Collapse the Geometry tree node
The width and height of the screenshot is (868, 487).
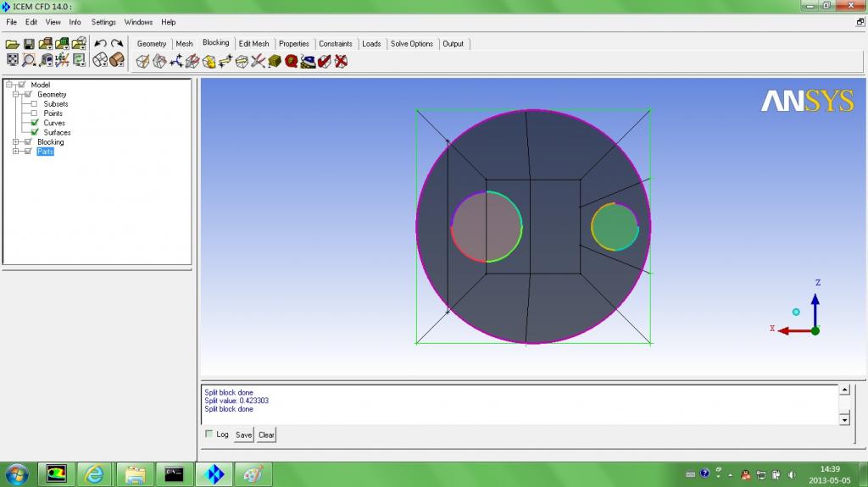click(x=16, y=95)
